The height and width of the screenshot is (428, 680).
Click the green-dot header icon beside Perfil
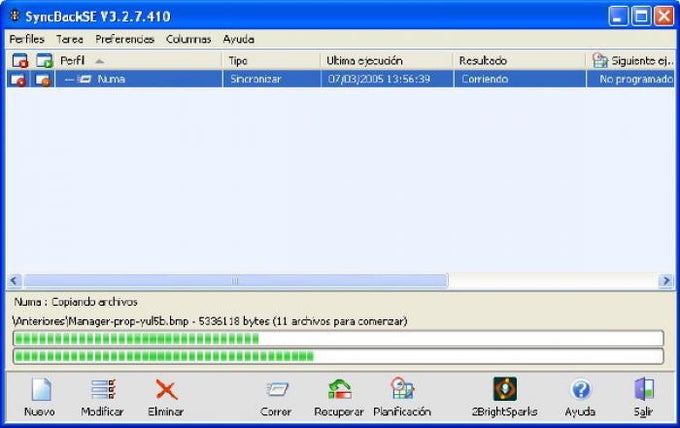click(44, 61)
